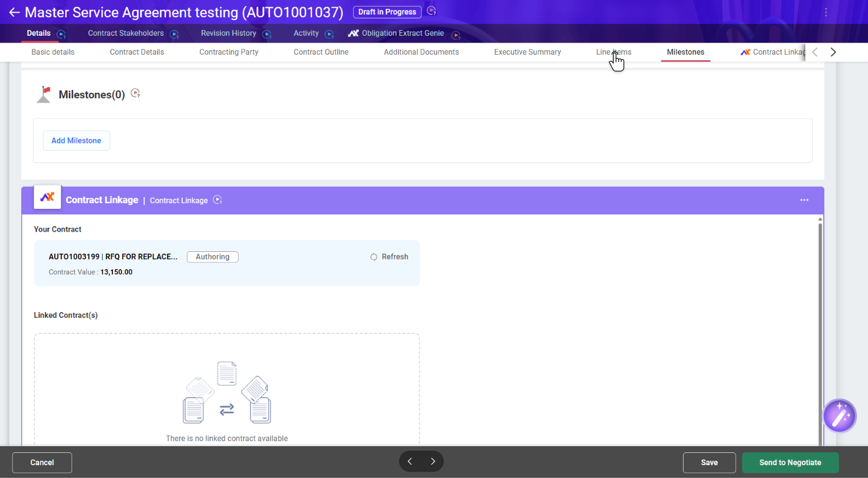Click the Contract Linkage logo icon in the purple header
This screenshot has width=868, height=478.
coord(48,197)
